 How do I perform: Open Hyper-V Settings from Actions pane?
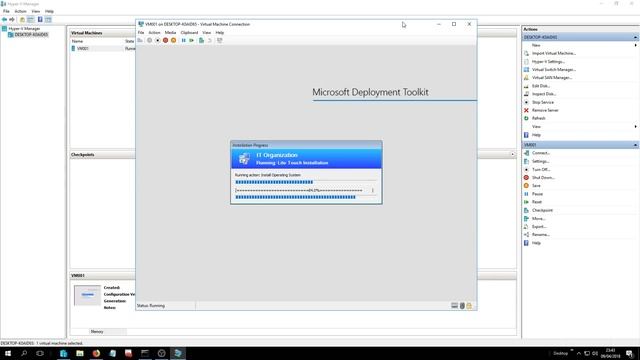point(548,62)
